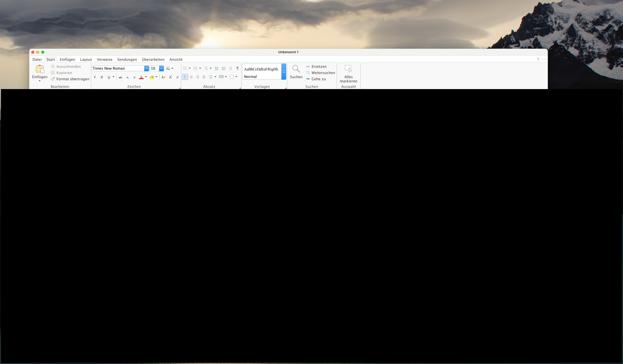
Task: Apply strikethrough formatting
Action: point(120,77)
